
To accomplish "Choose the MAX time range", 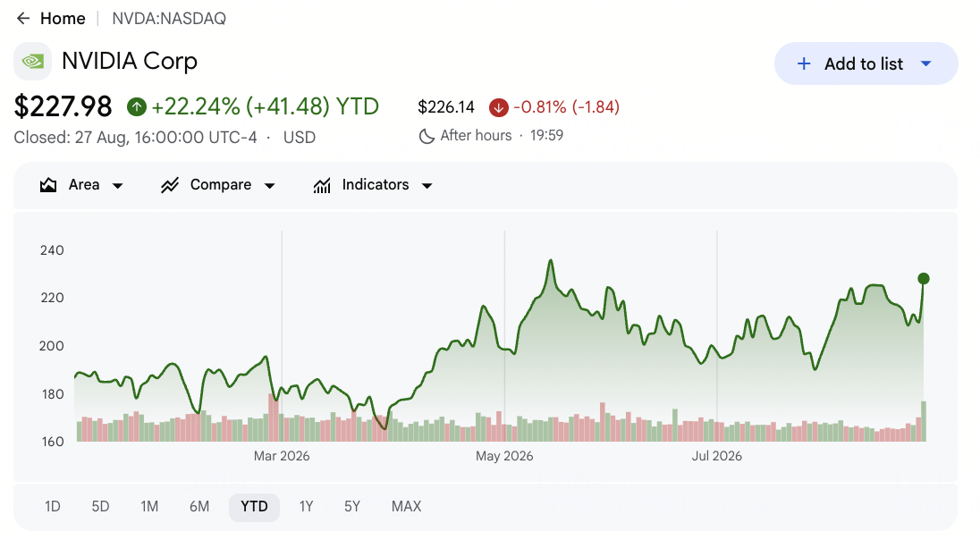I will pos(406,506).
